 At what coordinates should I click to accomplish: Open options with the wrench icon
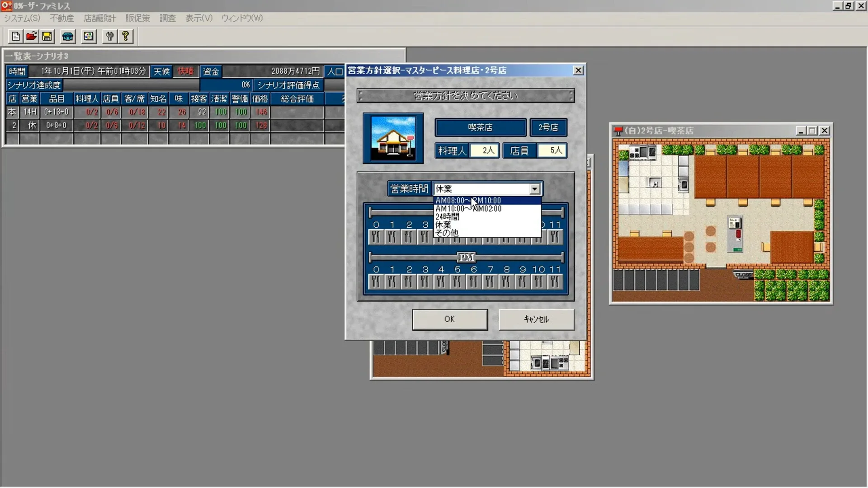click(109, 36)
